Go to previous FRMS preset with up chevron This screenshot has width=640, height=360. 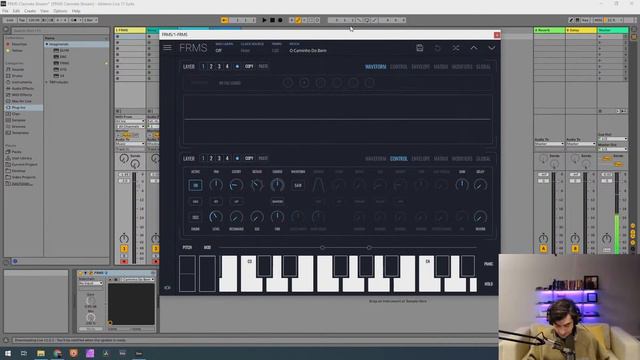click(473, 48)
